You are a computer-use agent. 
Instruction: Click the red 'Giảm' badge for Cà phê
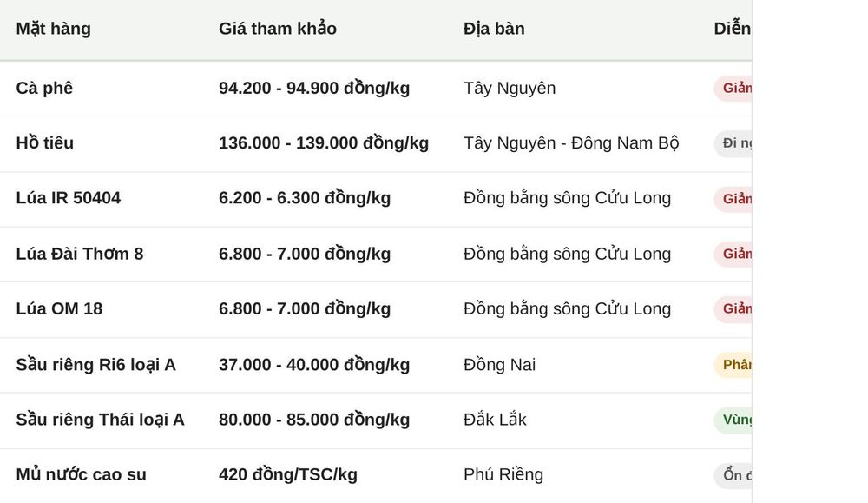pos(733,88)
